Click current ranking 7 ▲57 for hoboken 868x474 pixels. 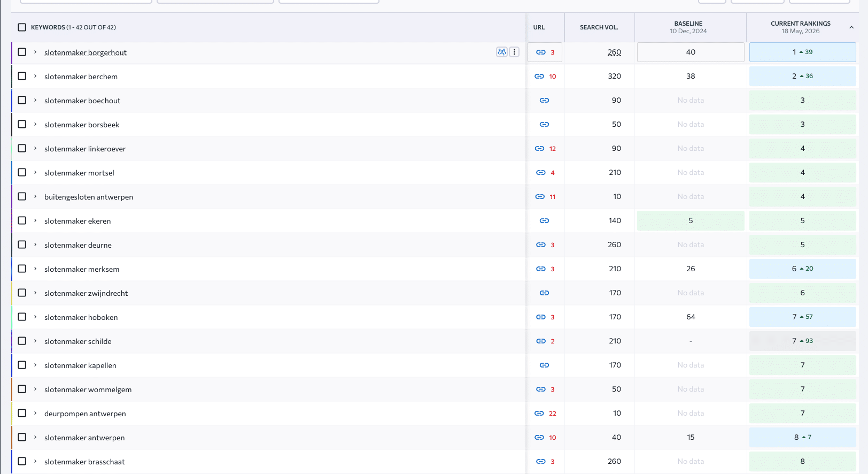[x=802, y=317]
